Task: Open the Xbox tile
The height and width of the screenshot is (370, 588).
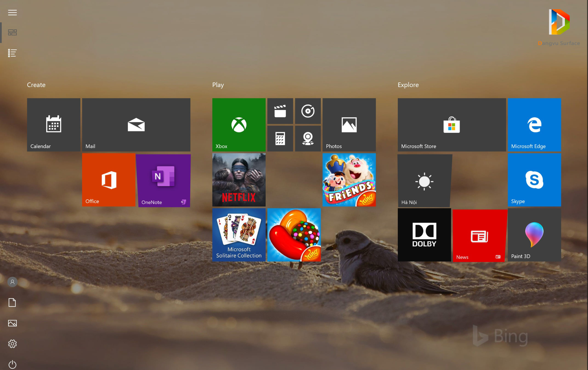Action: pyautogui.click(x=239, y=124)
